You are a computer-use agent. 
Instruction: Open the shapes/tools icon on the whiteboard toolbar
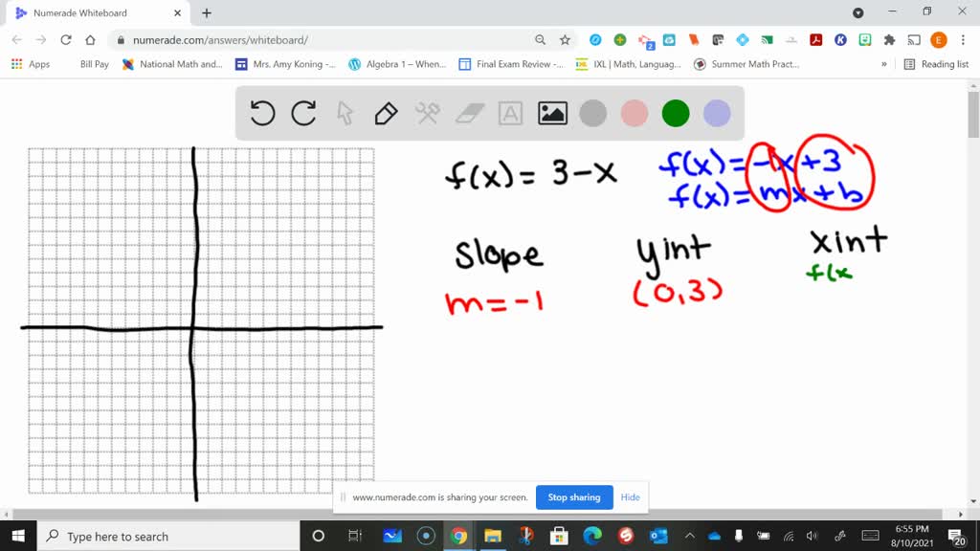426,113
